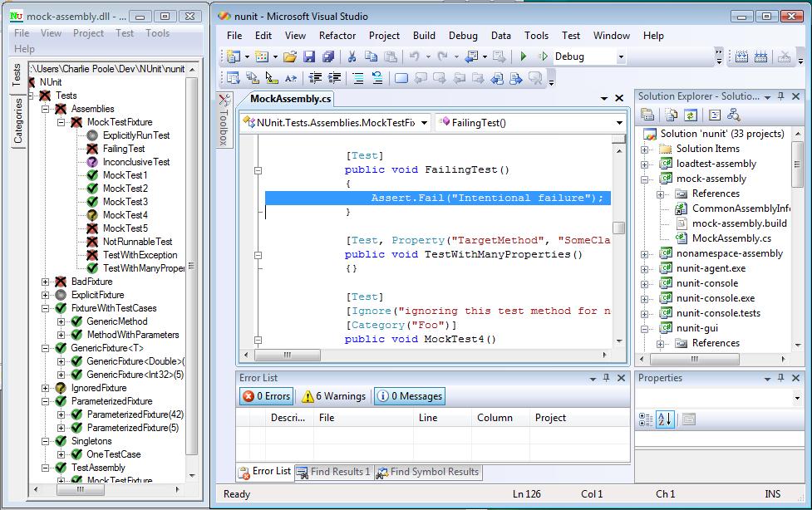Open the Build menu in Visual Studio

tap(424, 36)
